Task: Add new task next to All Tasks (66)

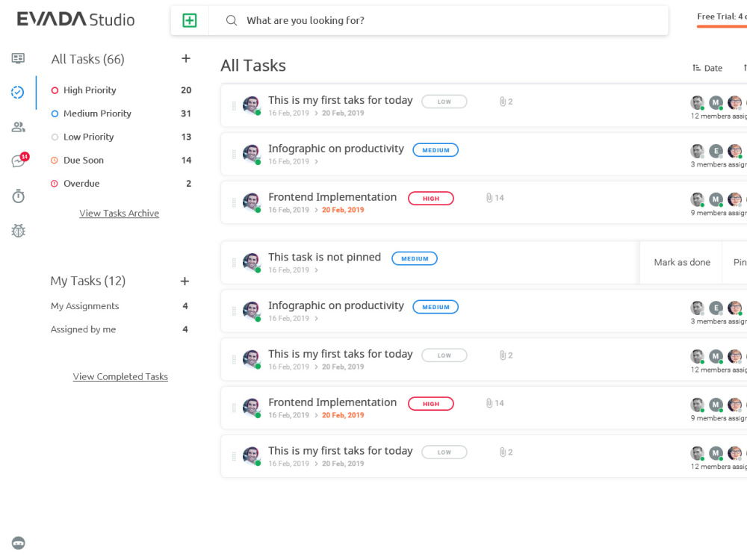Action: click(186, 58)
